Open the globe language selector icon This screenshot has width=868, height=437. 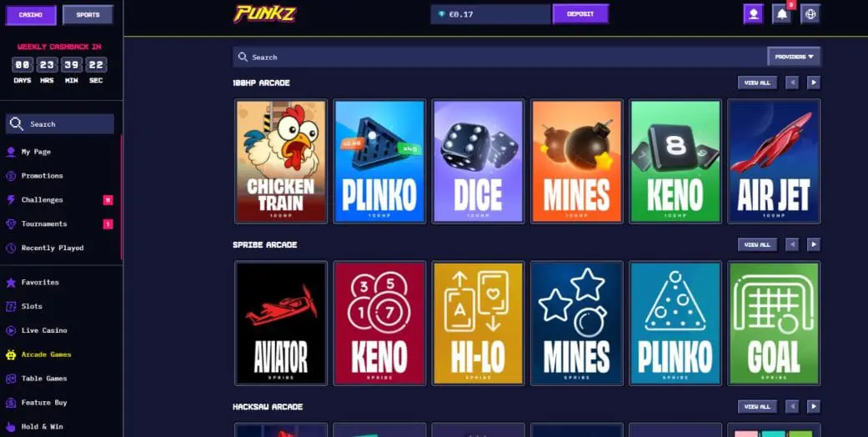(x=810, y=14)
